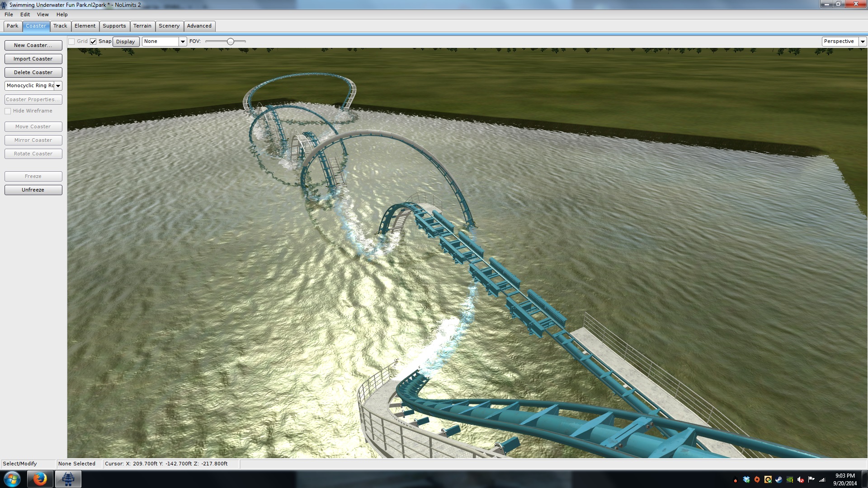Click the Steam tray icon
Viewport: 868px width, 488px height.
[x=779, y=480]
